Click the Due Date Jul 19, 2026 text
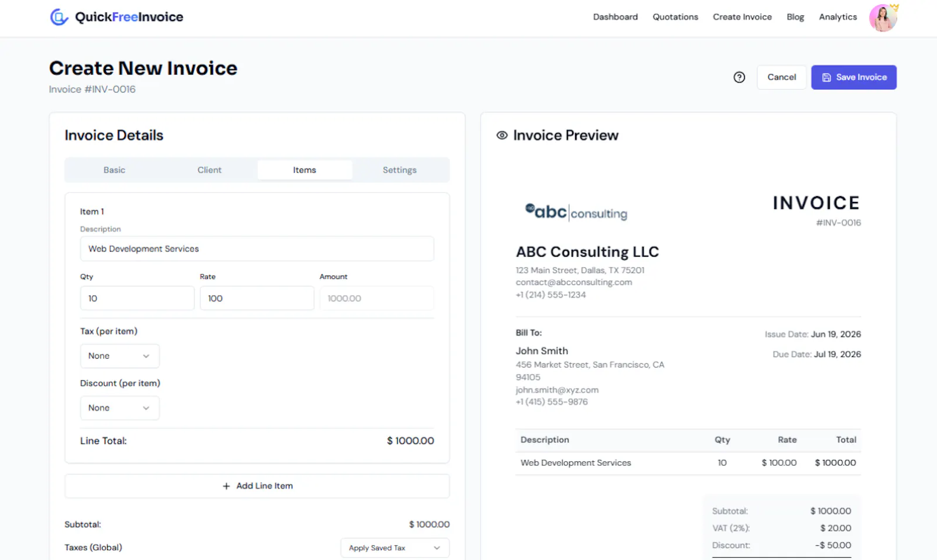Viewport: 937px width, 560px height. [x=816, y=354]
